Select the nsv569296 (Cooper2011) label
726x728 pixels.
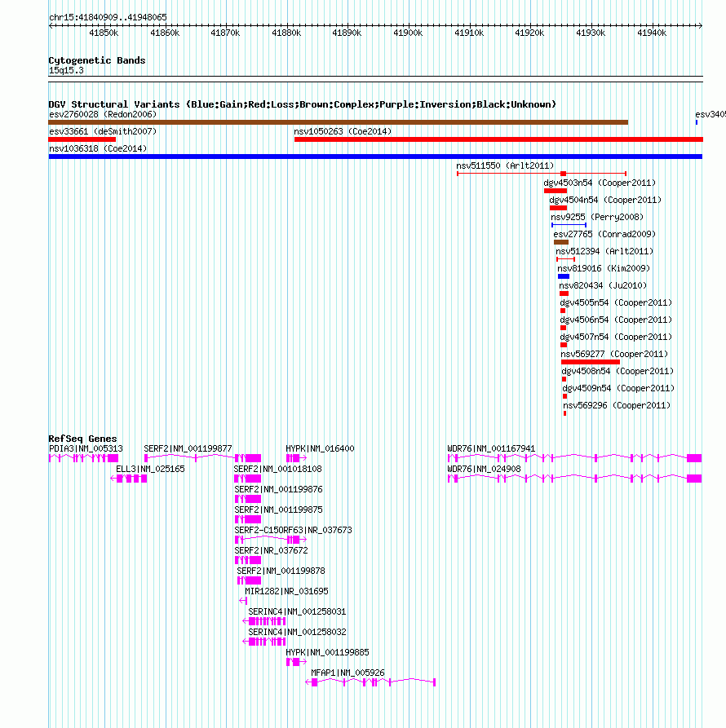pos(617,405)
